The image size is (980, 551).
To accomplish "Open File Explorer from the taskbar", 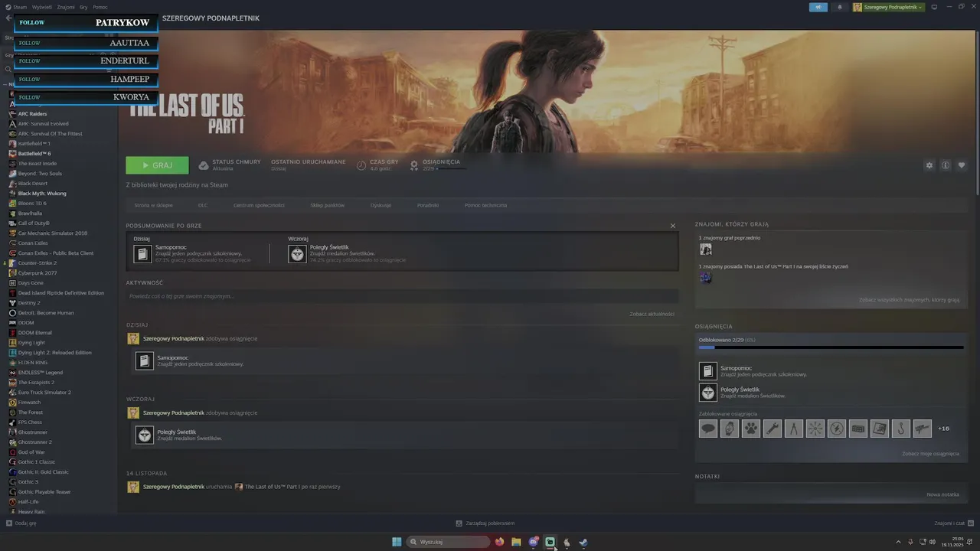I will 517,542.
